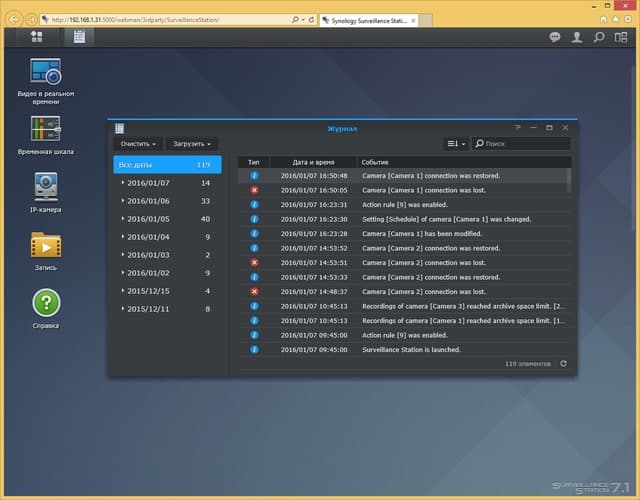Click the log list vertical scrollbar
This screenshot has width=640, height=500.
(x=569, y=180)
